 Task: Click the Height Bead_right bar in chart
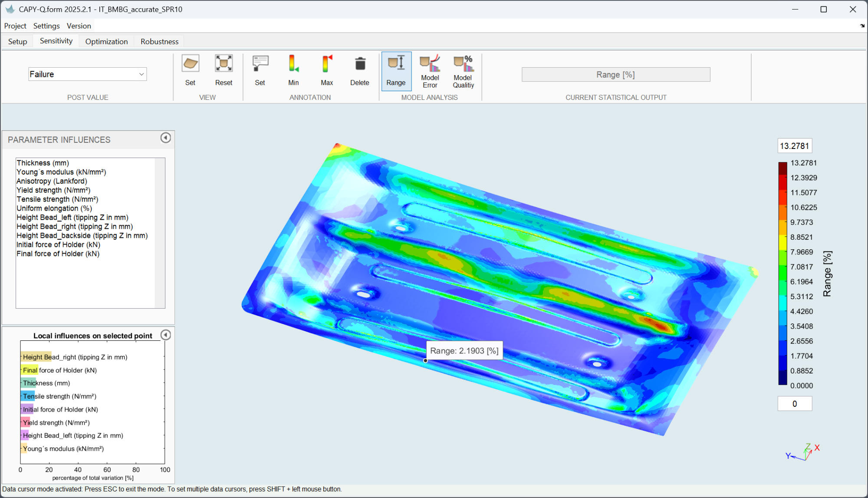click(x=36, y=357)
